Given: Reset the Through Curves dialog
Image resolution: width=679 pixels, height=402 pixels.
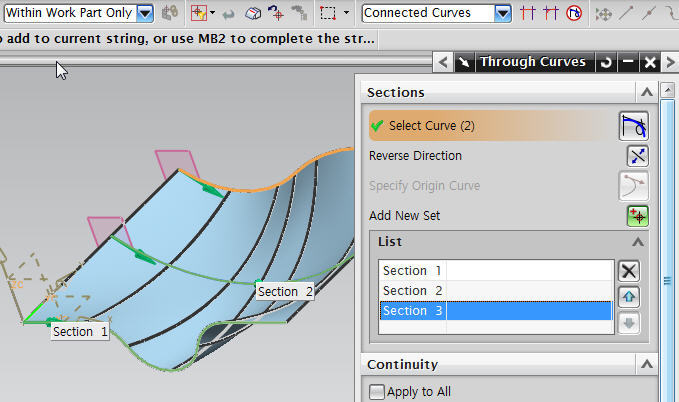Looking at the screenshot, I should pyautogui.click(x=606, y=62).
